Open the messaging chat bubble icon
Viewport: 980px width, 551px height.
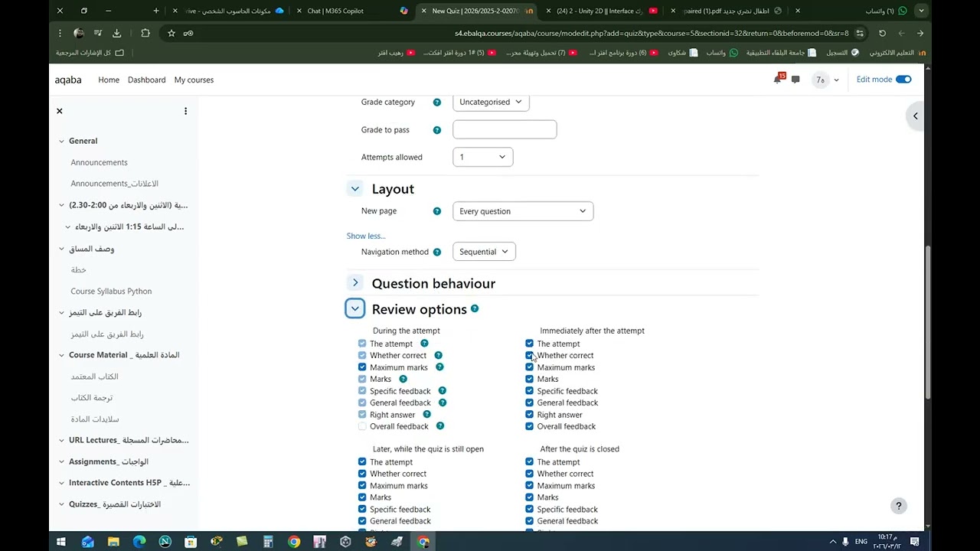[795, 80]
